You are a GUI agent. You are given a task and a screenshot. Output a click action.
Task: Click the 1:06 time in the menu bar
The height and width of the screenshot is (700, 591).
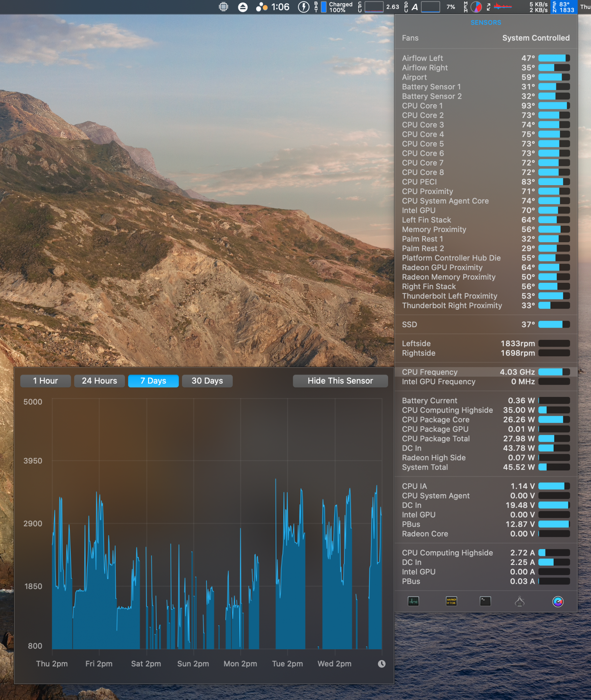(x=280, y=7)
